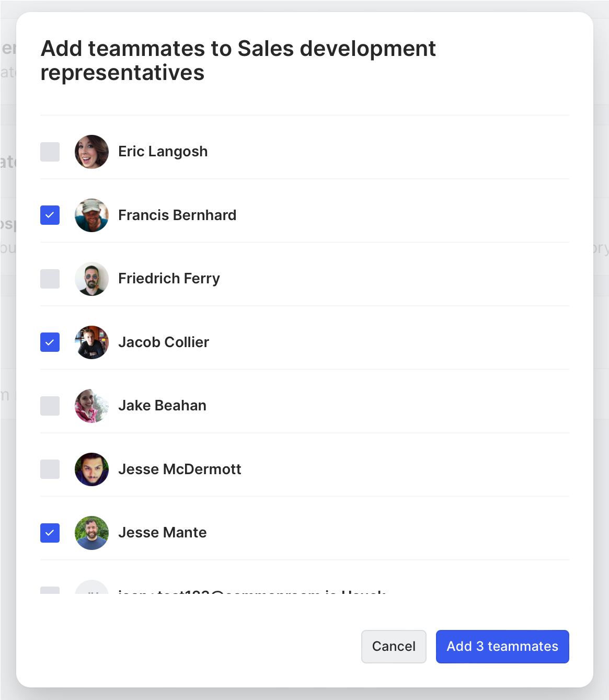The height and width of the screenshot is (700, 609).
Task: Cancel adding teammates
Action: (394, 646)
